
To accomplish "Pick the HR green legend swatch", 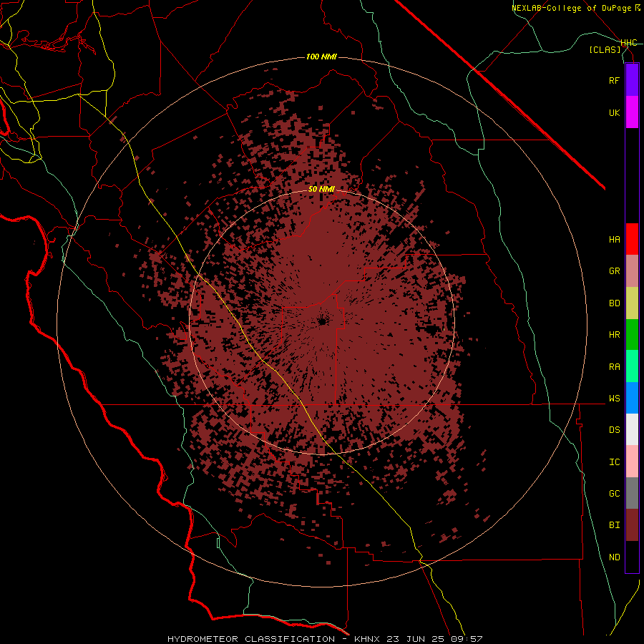I will [632, 334].
